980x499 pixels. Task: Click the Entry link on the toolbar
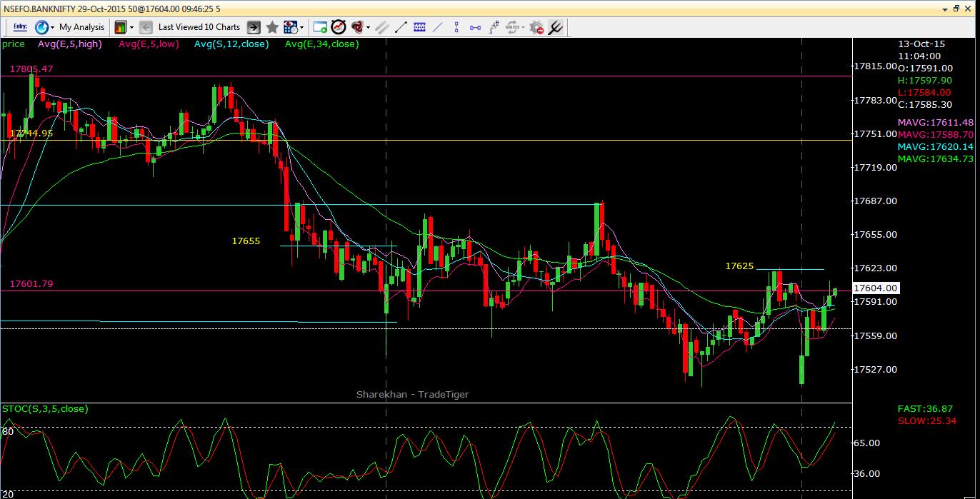coord(19,27)
